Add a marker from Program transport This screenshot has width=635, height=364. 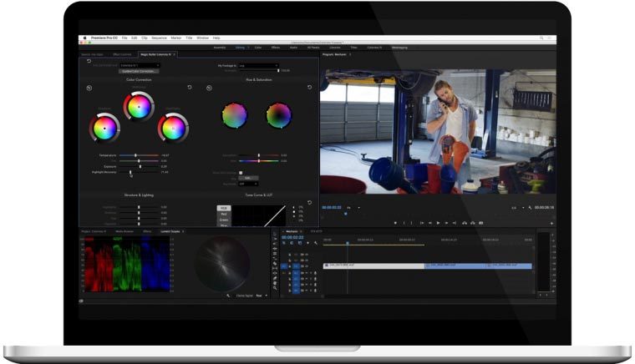395,223
